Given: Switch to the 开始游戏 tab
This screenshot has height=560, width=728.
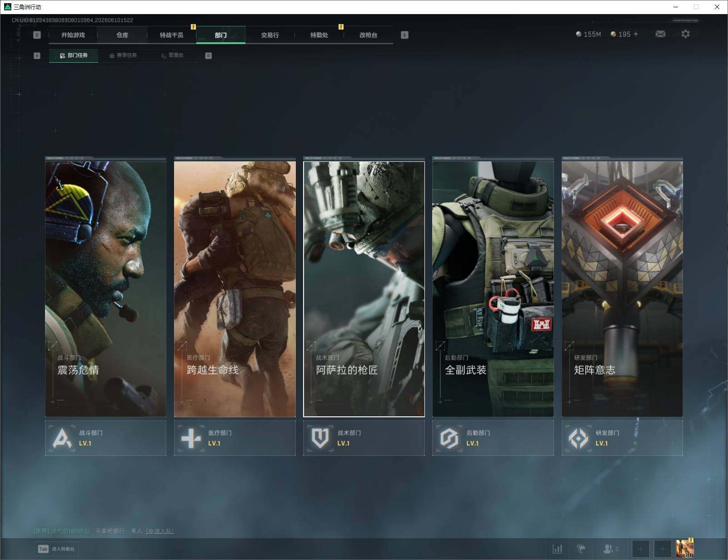Looking at the screenshot, I should pyautogui.click(x=73, y=35).
